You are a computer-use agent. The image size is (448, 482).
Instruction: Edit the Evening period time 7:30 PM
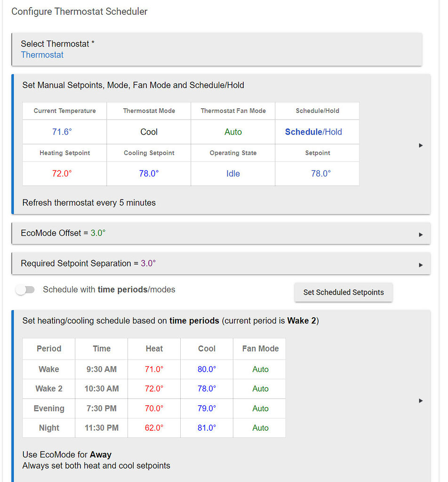pos(101,408)
